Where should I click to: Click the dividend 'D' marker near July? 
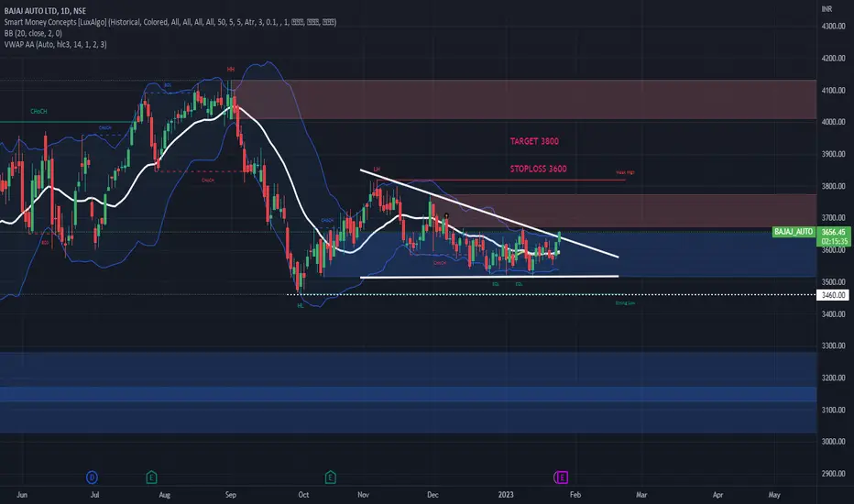coord(92,477)
